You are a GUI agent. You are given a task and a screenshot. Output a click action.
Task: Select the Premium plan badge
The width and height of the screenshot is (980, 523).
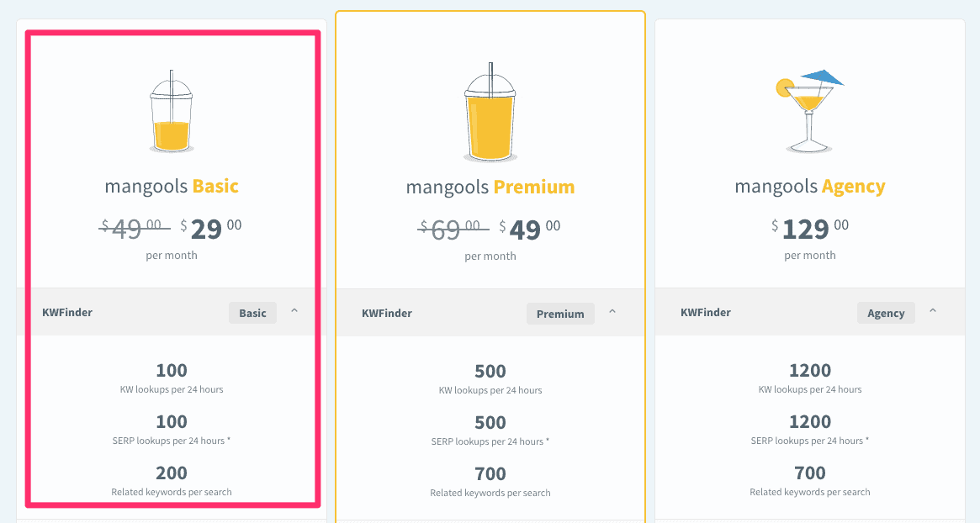pyautogui.click(x=560, y=314)
